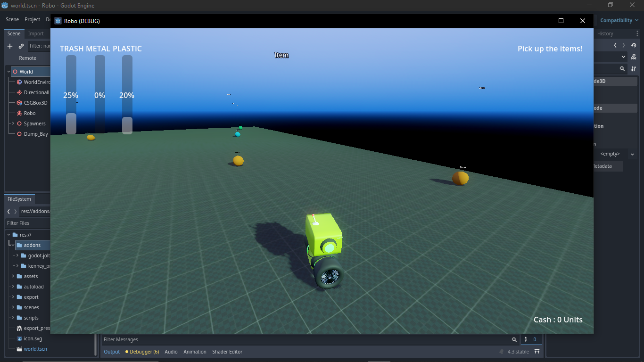This screenshot has width=644, height=362.
Task: Click the Dump_Bay node circle icon
Action: pos(19,134)
